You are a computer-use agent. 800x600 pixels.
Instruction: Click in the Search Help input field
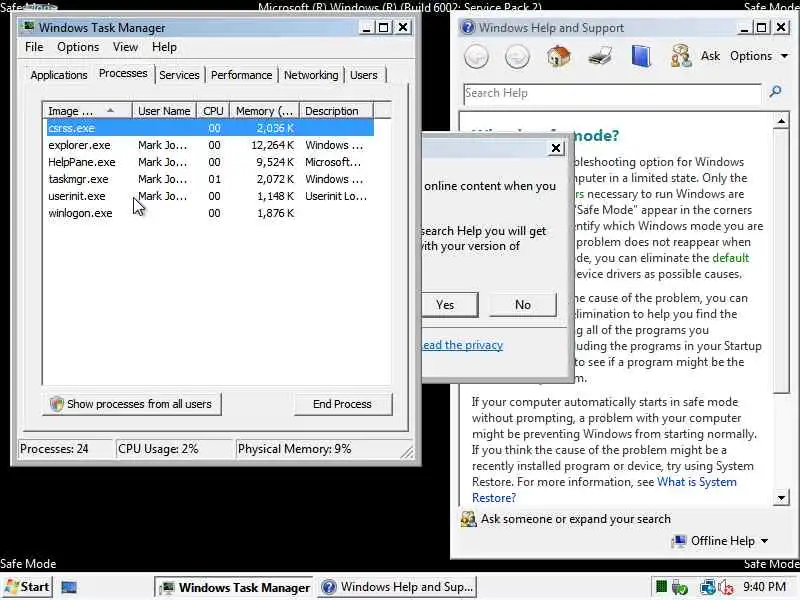(x=613, y=93)
